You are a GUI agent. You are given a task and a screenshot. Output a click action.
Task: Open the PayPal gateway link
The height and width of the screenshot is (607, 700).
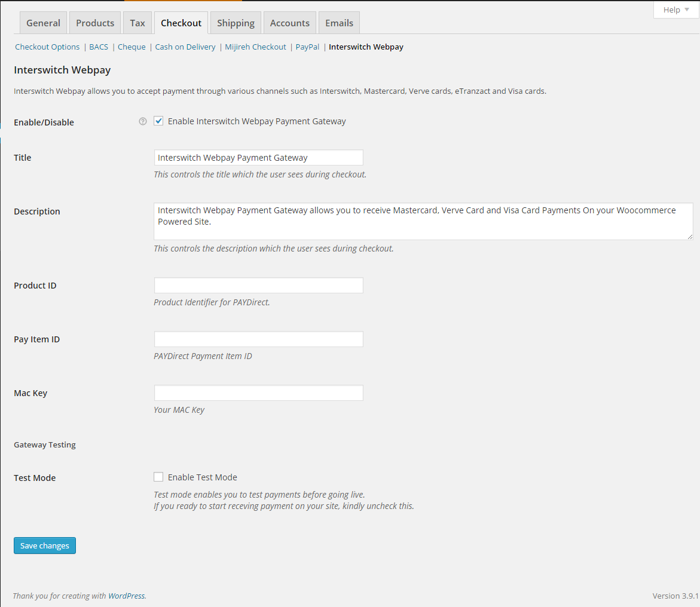click(307, 47)
